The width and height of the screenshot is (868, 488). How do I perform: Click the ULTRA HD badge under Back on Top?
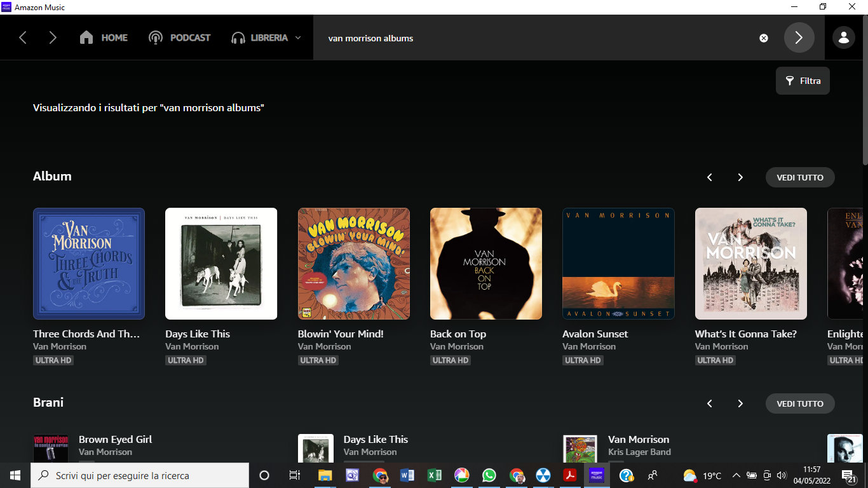click(x=451, y=360)
